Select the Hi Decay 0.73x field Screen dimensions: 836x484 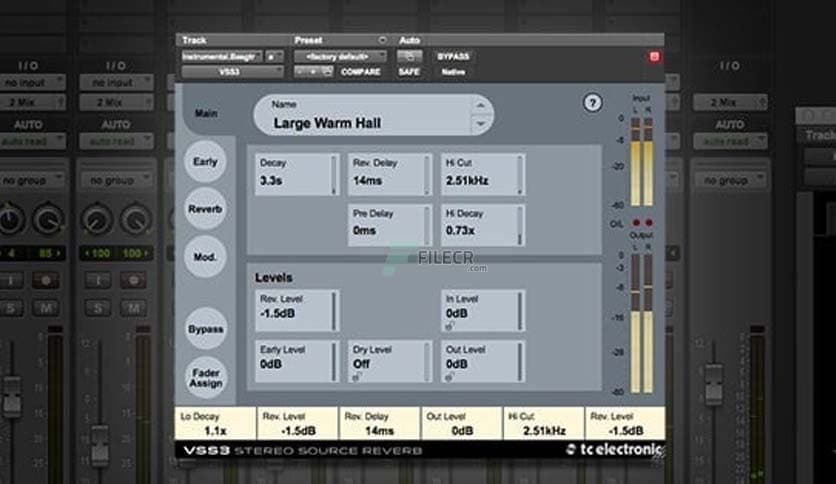pyautogui.click(x=483, y=225)
